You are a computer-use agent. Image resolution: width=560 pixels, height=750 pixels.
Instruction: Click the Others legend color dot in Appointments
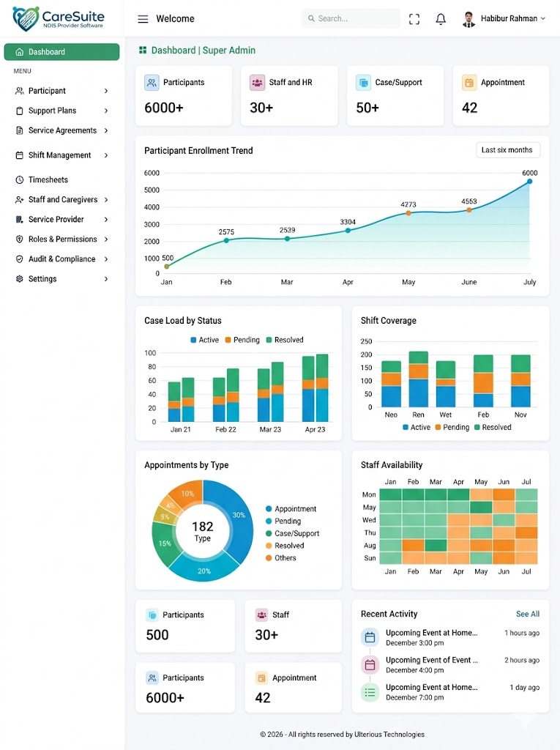tap(269, 558)
